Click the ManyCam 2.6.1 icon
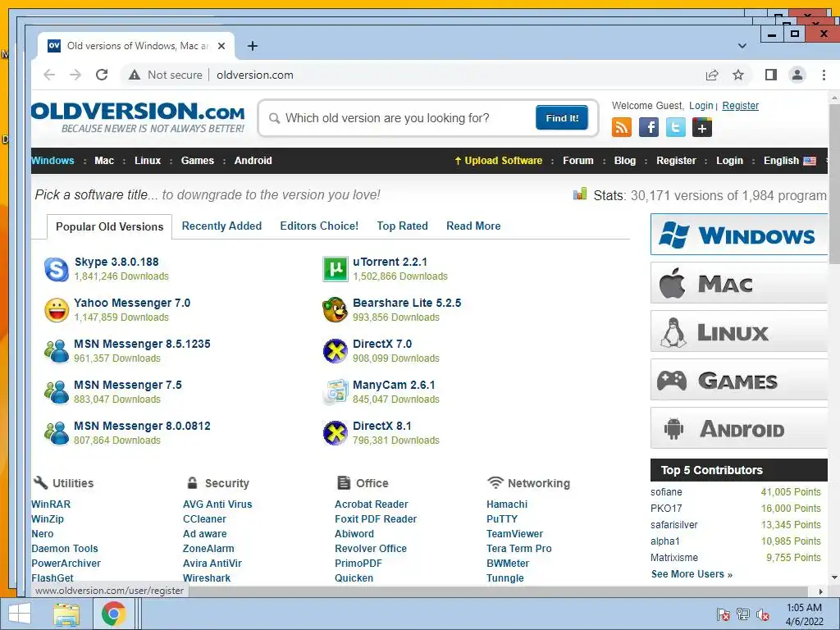Screen dimensions: 840x630 (336, 392)
